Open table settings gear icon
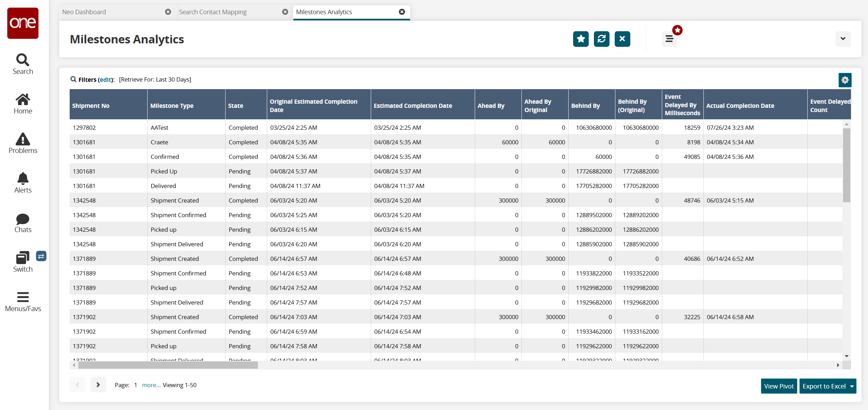Screen dimensions: 868x410 (845, 80)
